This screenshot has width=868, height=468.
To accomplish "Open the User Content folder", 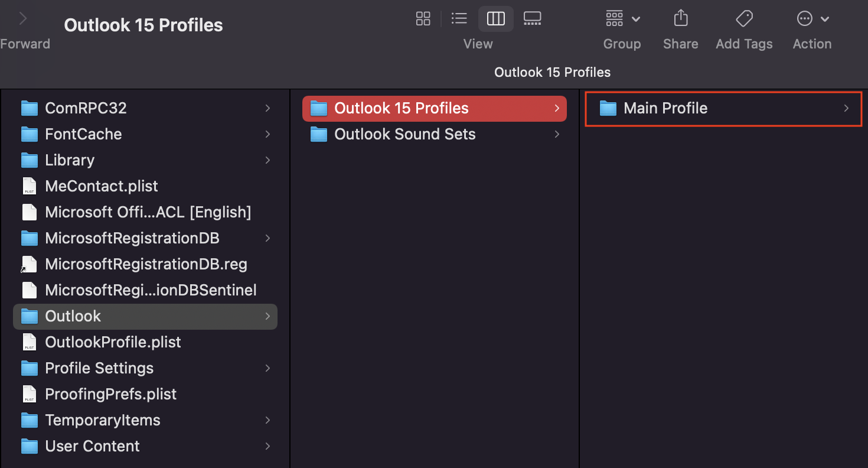I will 92,446.
